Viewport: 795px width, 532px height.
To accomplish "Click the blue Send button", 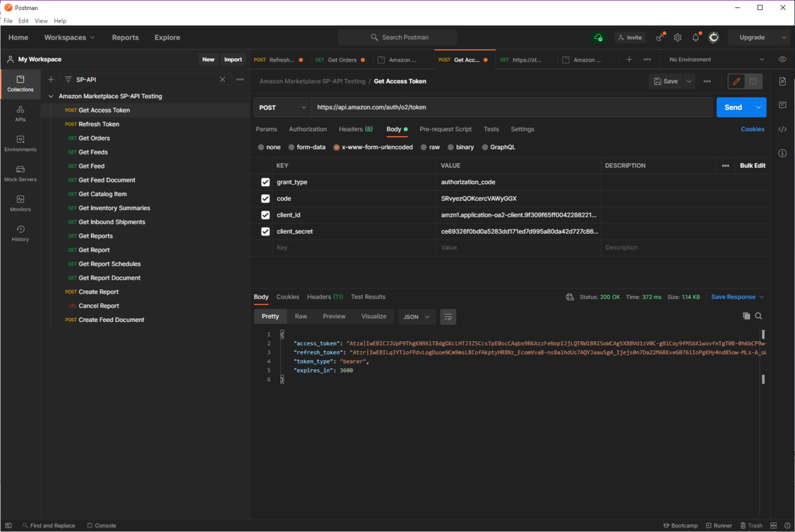I will [733, 107].
